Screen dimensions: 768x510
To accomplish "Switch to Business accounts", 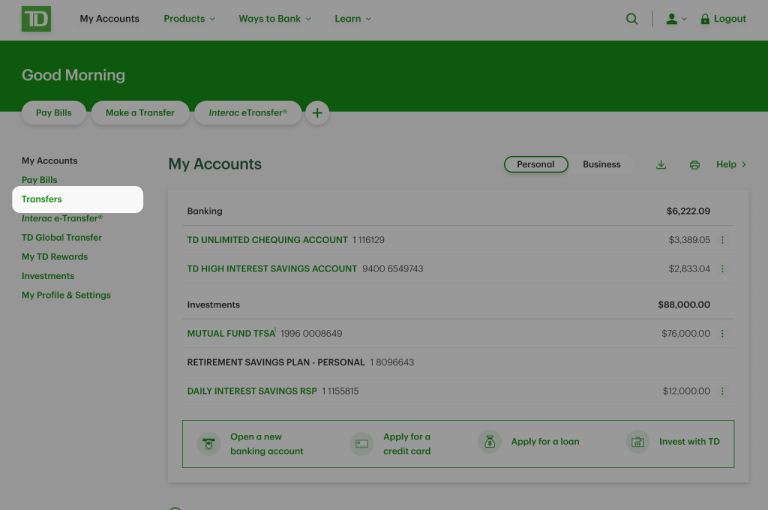I will 601,165.
